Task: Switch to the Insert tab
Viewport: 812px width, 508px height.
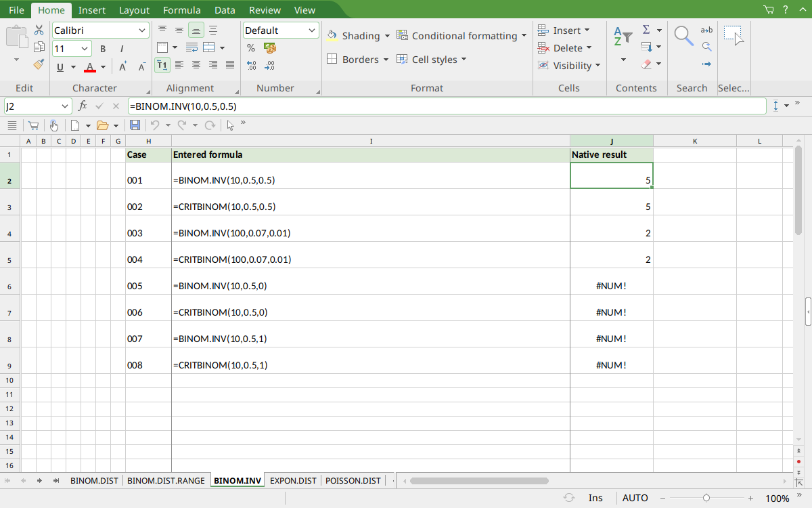Action: click(91, 10)
